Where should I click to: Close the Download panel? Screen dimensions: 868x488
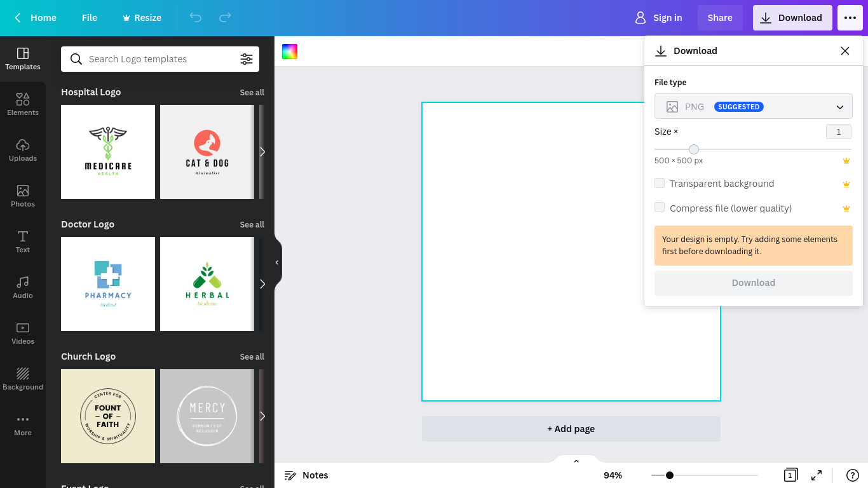click(844, 51)
